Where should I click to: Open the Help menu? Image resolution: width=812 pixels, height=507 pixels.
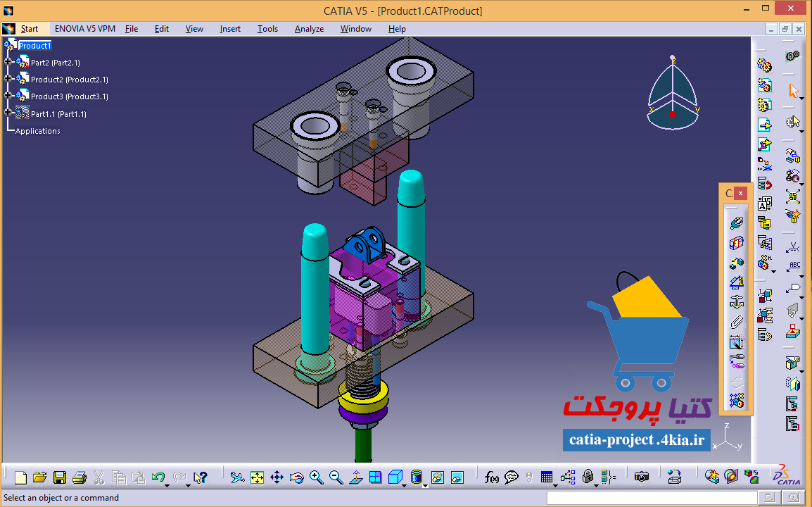[397, 28]
